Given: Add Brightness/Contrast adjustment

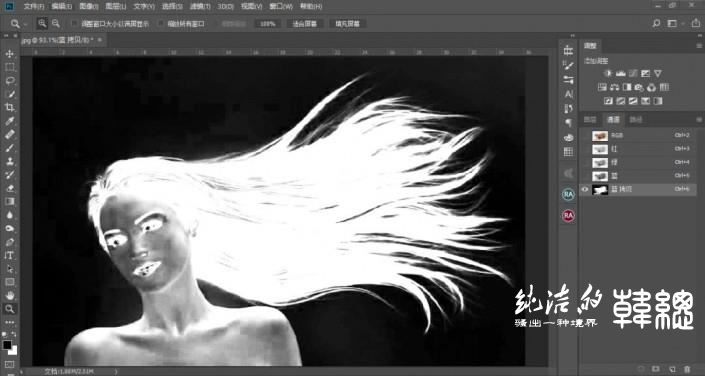Looking at the screenshot, I should click(608, 73).
